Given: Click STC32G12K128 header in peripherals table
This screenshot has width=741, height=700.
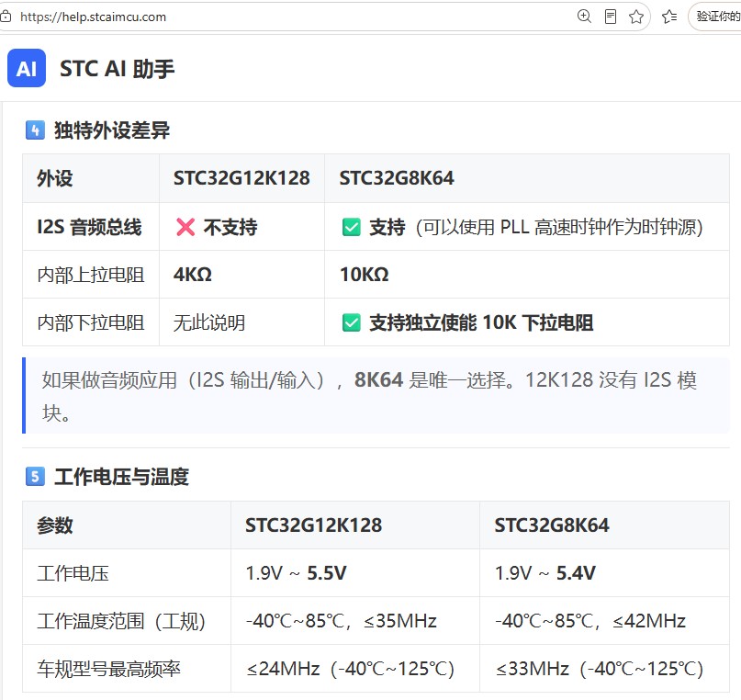Looking at the screenshot, I should [x=241, y=178].
